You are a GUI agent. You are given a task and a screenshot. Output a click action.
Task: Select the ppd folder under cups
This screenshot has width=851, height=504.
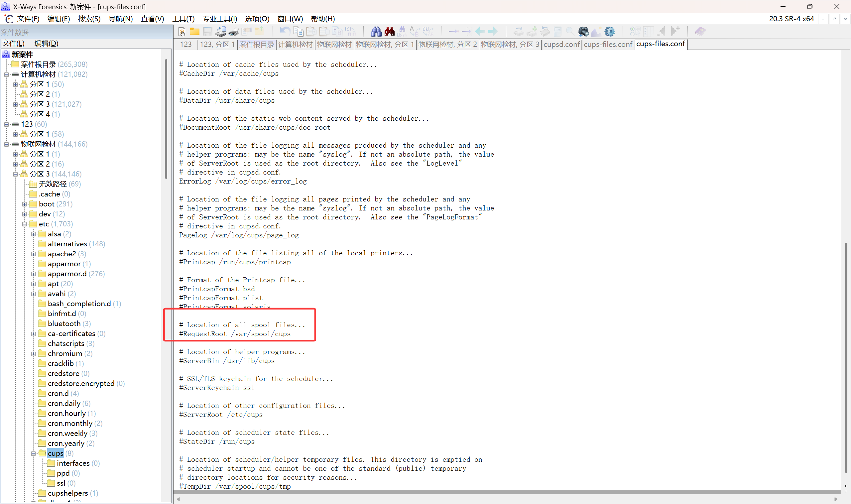tap(63, 473)
